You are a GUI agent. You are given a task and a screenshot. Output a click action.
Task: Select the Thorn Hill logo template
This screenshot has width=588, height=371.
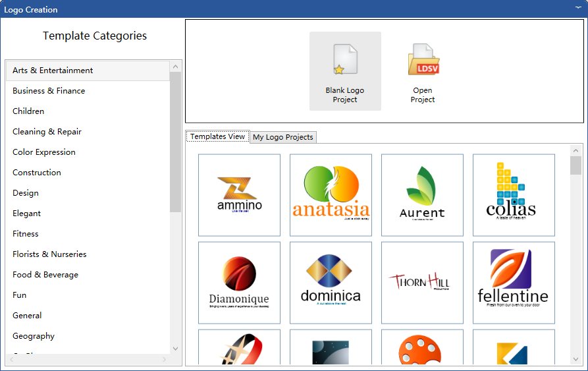(422, 283)
